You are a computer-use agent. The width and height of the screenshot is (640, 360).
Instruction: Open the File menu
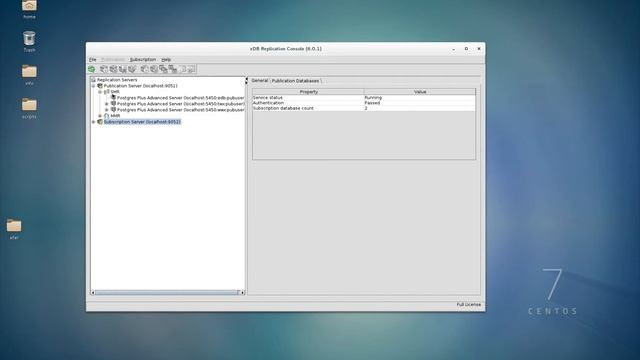pyautogui.click(x=93, y=60)
